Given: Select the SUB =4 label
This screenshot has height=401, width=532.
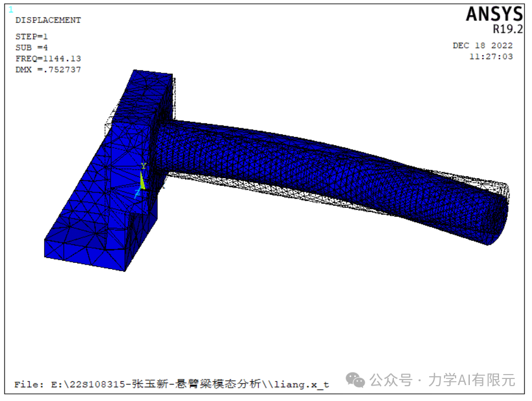Looking at the screenshot, I should (31, 47).
